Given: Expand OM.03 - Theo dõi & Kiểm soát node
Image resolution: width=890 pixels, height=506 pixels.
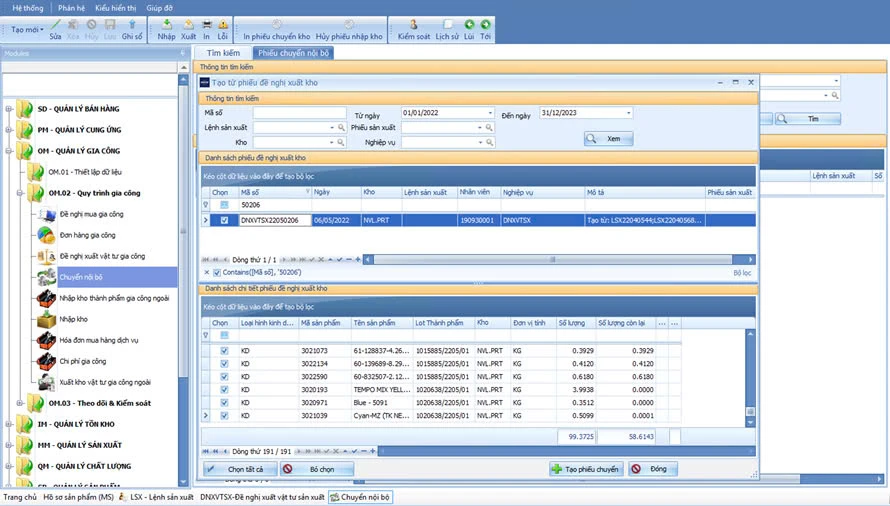Looking at the screenshot, I should coord(20,403).
